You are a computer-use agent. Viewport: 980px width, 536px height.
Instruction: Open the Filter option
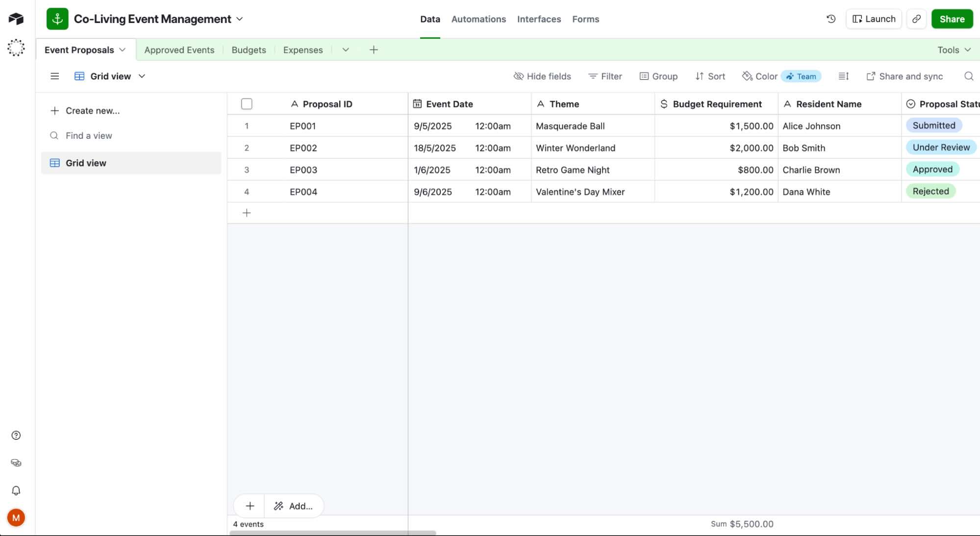pyautogui.click(x=604, y=76)
